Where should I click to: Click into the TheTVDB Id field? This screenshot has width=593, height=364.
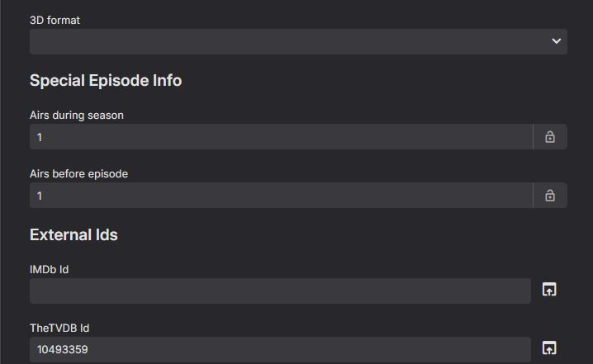(280, 350)
